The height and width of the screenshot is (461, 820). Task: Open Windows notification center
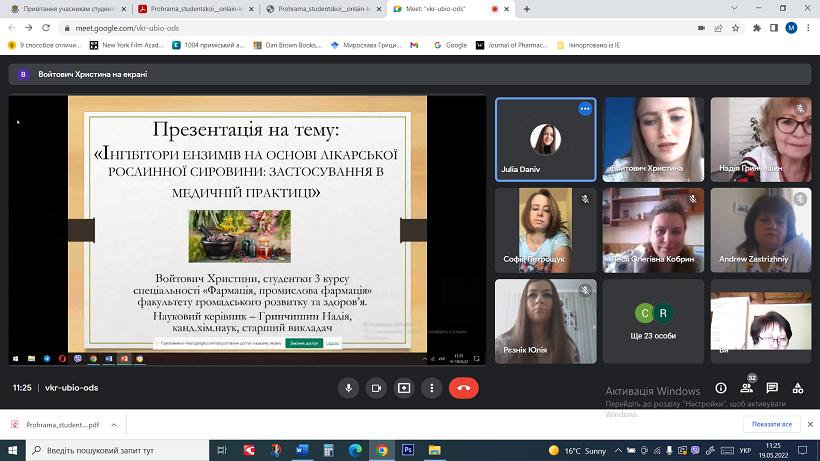point(803,450)
